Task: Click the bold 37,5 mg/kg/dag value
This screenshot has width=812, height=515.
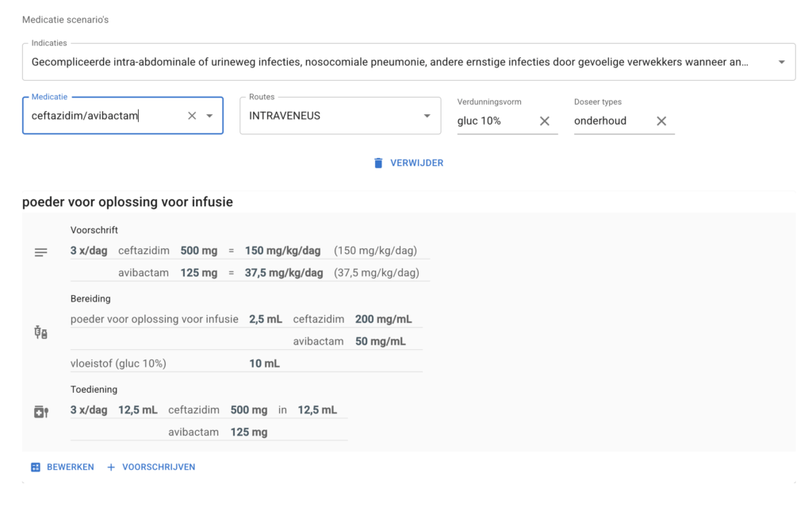Action: click(284, 273)
